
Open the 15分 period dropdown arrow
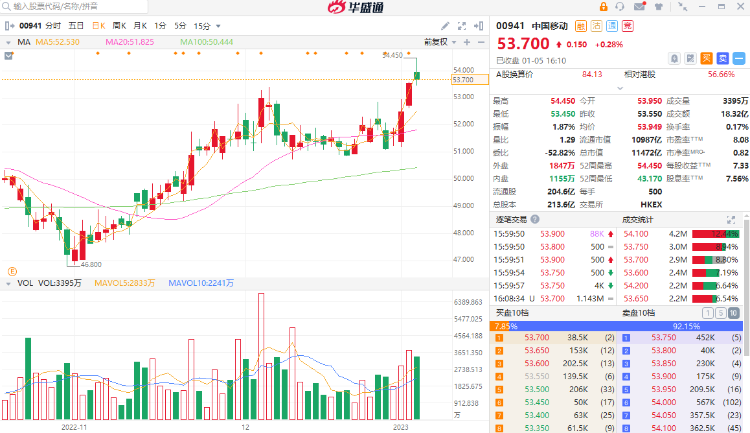[x=219, y=26]
